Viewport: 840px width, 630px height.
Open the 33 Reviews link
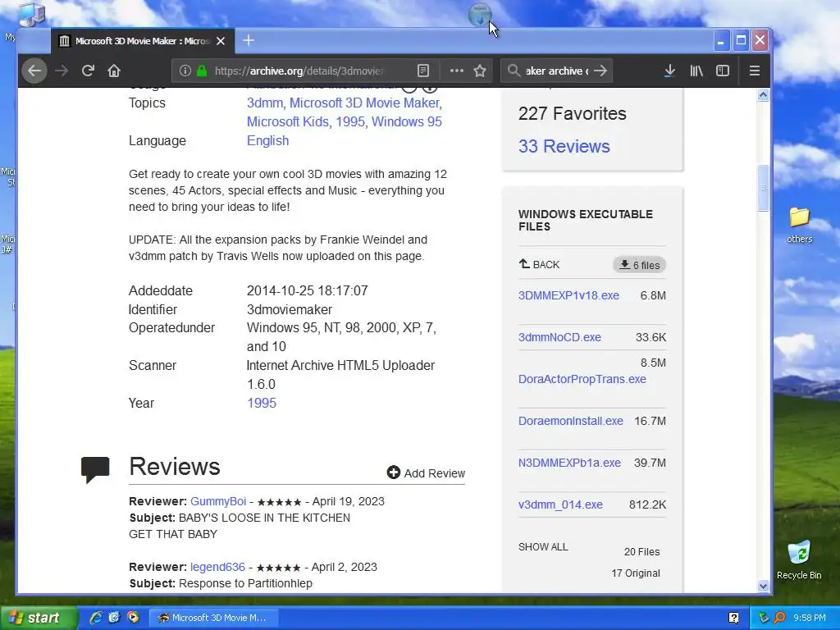pos(564,146)
